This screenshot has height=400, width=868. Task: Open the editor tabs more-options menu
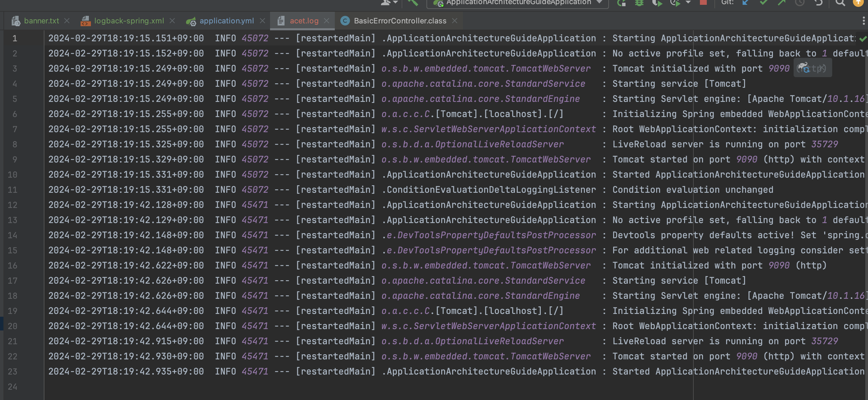click(863, 21)
